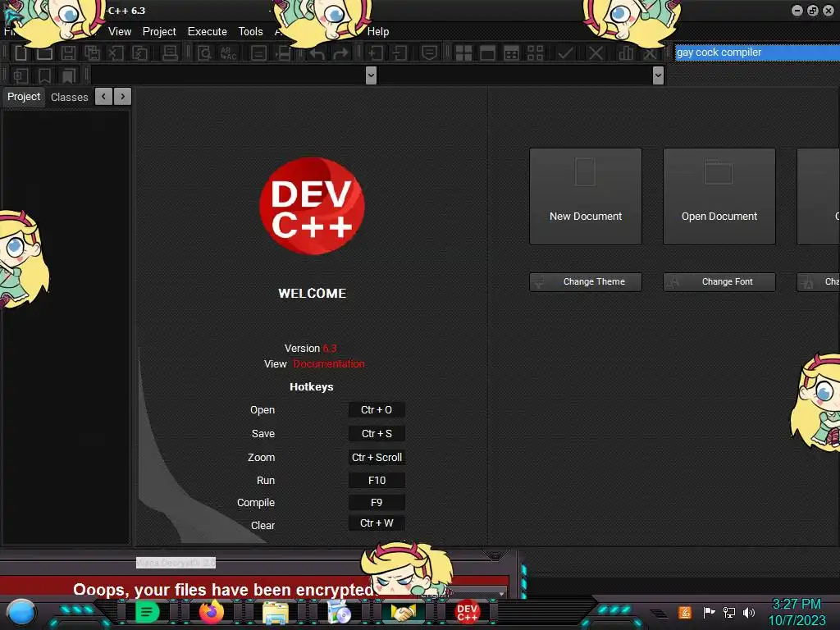Click the Toggle Bookmark icon in second toolbar row

(x=44, y=75)
